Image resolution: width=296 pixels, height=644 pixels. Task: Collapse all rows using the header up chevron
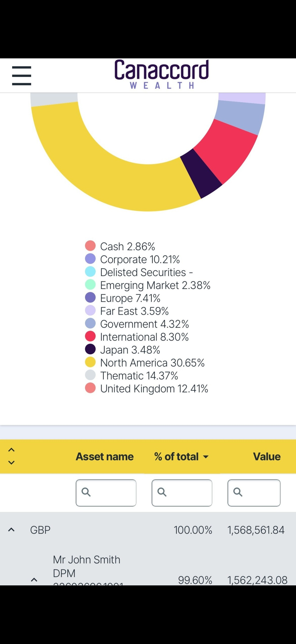click(x=11, y=450)
